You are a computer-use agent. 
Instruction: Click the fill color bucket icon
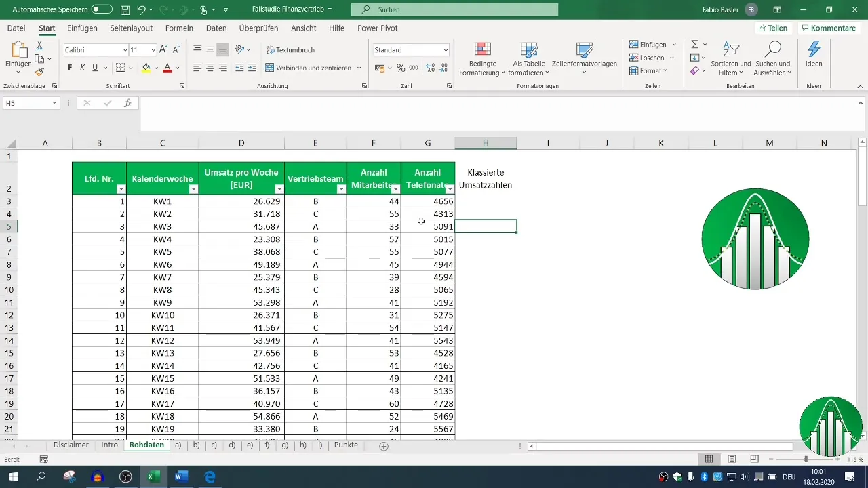tap(146, 68)
